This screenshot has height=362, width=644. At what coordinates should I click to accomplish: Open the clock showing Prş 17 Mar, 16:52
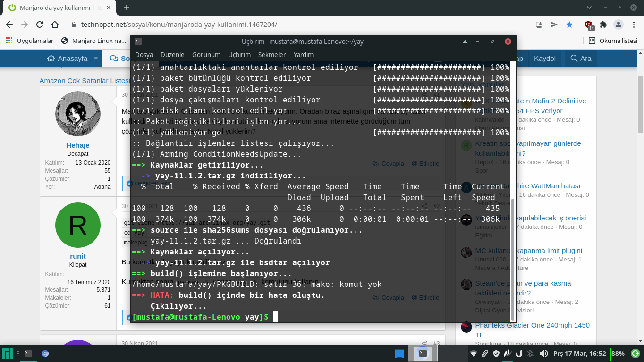click(579, 354)
